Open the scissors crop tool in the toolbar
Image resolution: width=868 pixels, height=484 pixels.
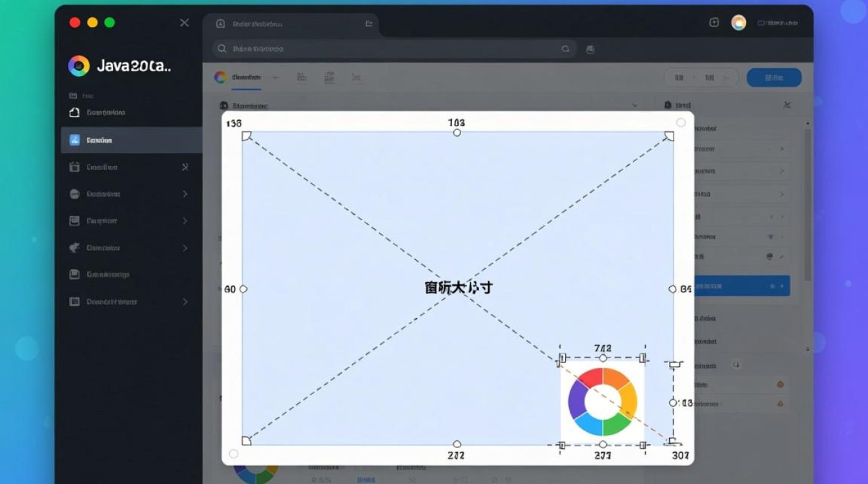pyautogui.click(x=356, y=77)
